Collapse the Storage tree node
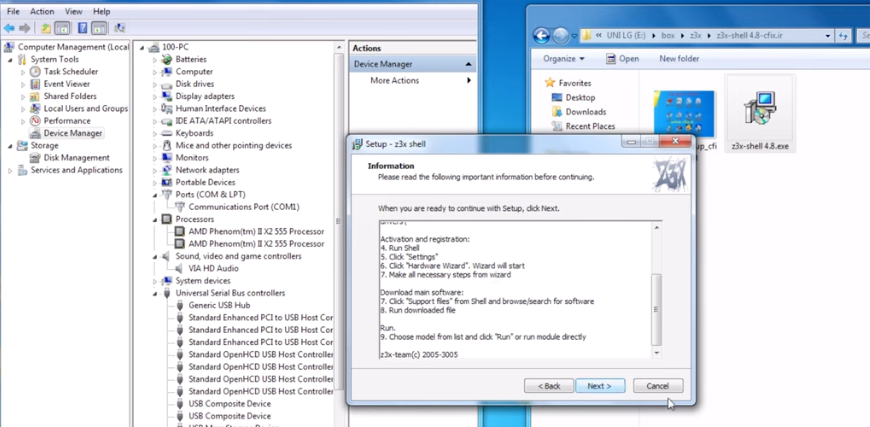 coord(10,145)
